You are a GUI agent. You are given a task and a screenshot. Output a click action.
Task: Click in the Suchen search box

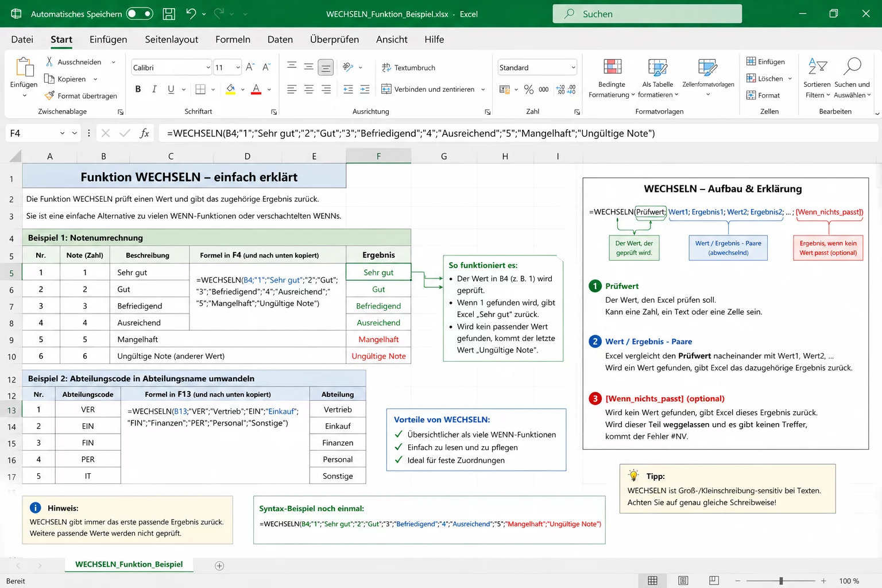point(647,14)
